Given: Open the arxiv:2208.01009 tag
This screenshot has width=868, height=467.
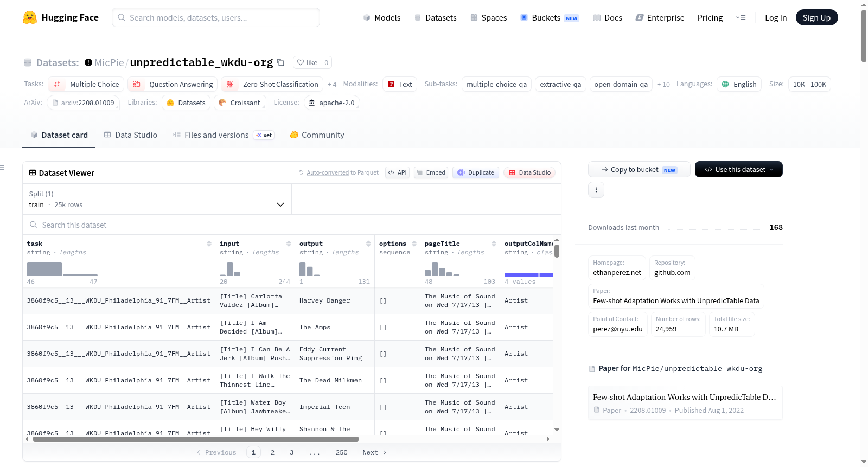Looking at the screenshot, I should coord(83,103).
